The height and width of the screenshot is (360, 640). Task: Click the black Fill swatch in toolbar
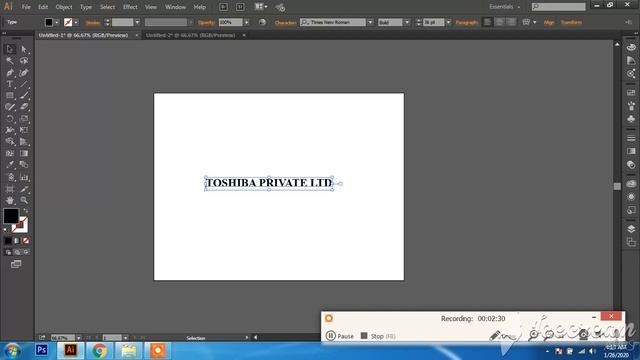pyautogui.click(x=11, y=216)
